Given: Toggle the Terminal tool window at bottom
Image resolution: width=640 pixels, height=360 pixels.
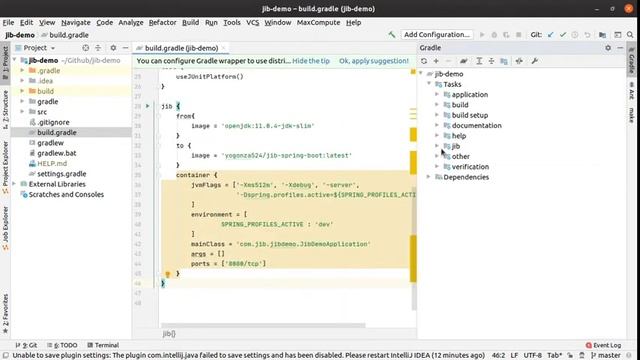Looking at the screenshot, I should [x=103, y=345].
